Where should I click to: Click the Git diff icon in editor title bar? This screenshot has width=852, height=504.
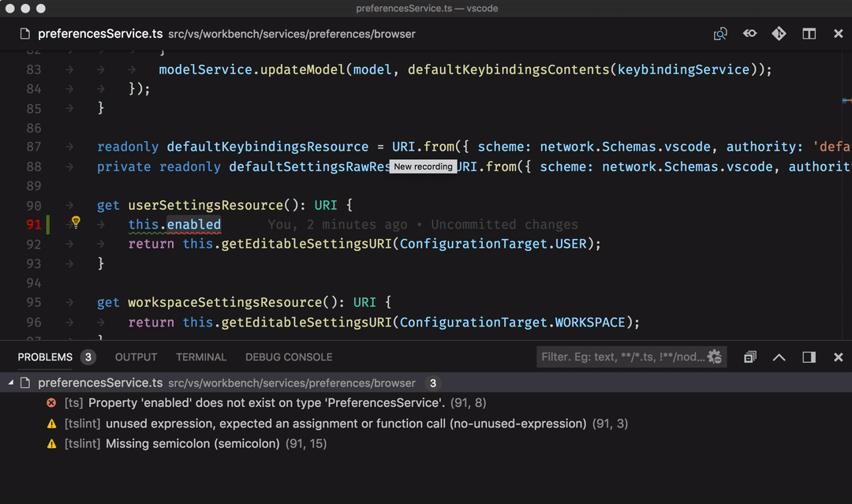pos(779,34)
